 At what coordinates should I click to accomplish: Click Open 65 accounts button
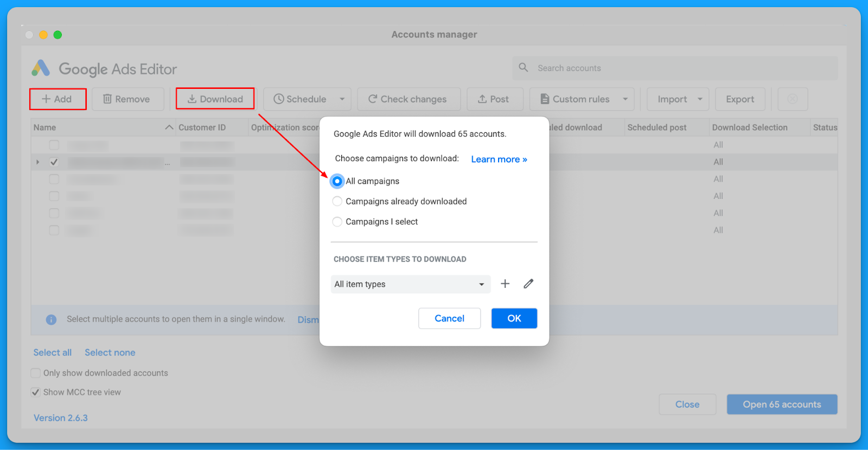[782, 404]
